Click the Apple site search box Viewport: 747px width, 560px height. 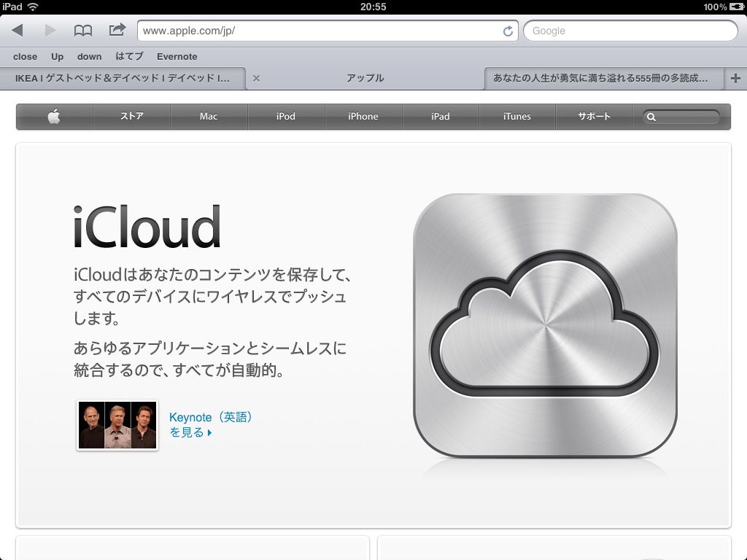tap(681, 117)
